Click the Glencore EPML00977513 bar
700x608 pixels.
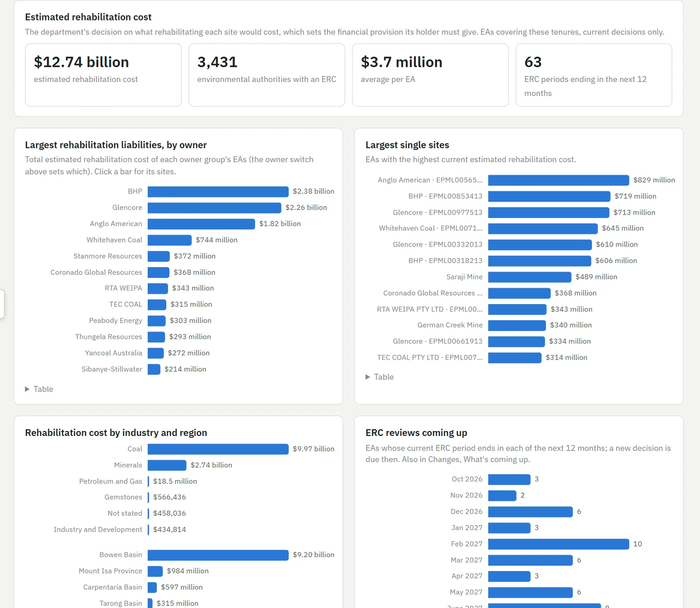coord(549,212)
